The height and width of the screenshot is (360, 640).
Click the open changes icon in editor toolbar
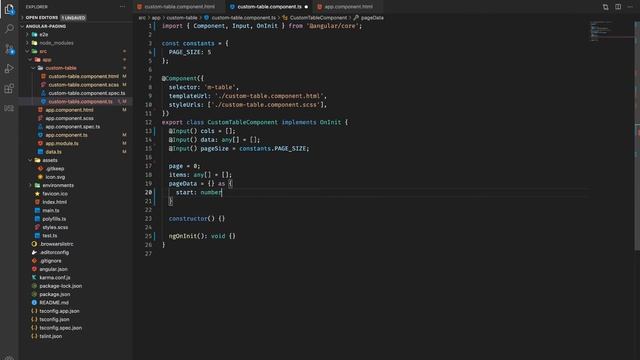[605, 7]
